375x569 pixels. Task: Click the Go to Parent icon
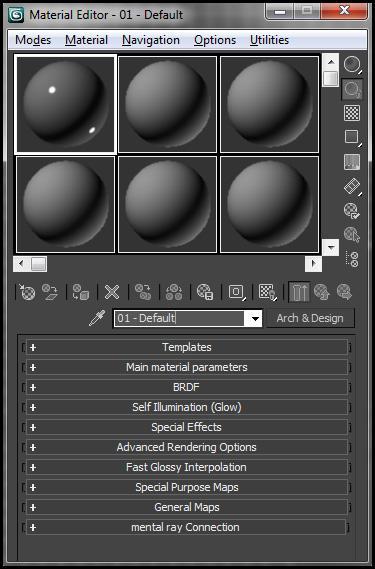pyautogui.click(x=322, y=292)
